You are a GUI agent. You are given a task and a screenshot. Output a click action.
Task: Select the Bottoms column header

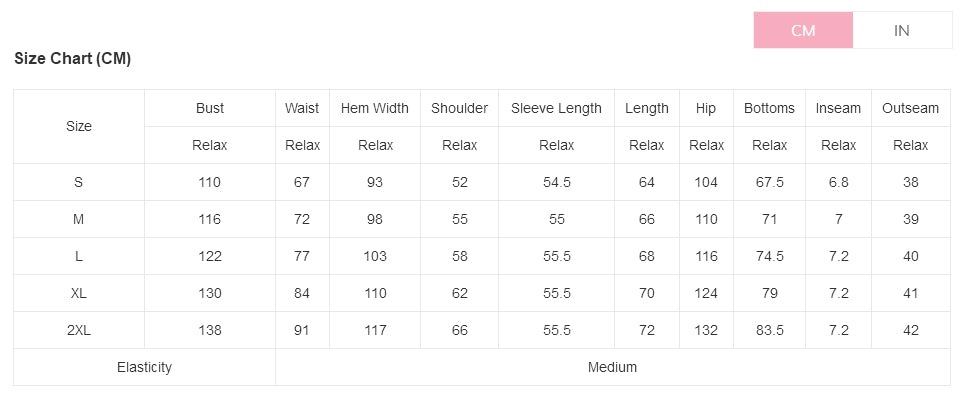[x=769, y=108]
